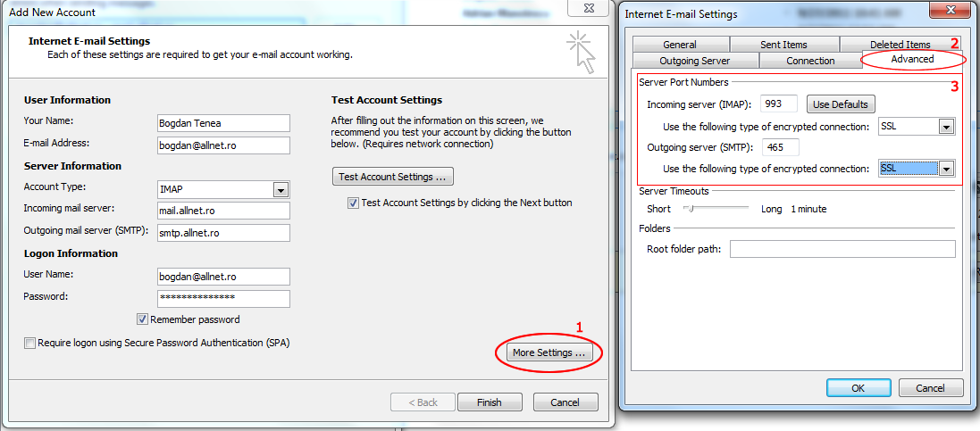
Task: Click the cursor wizard icon in header
Action: click(x=582, y=53)
